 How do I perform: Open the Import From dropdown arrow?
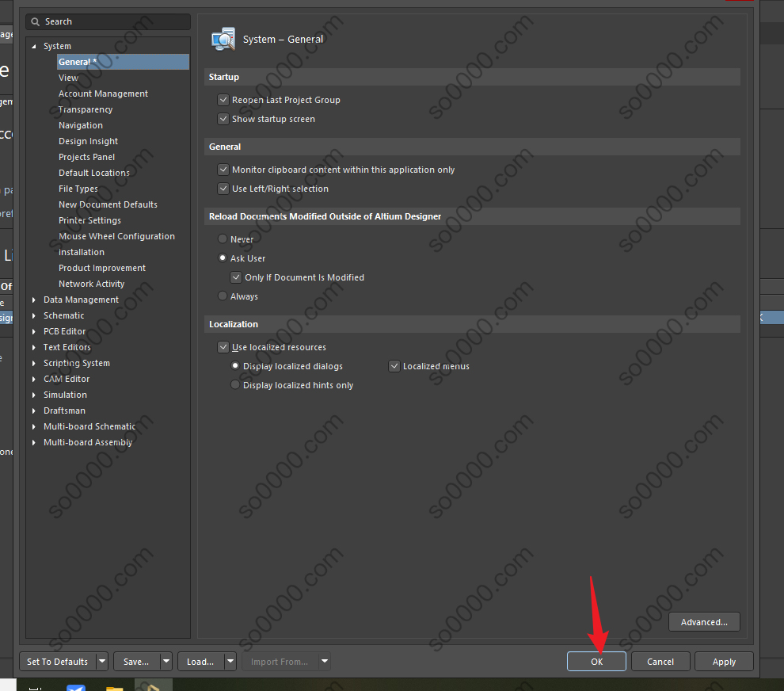(325, 661)
